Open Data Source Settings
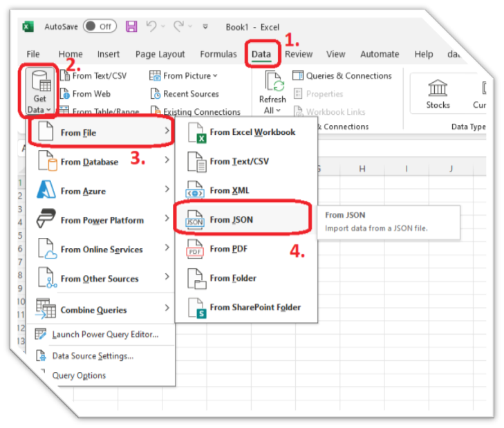Viewport: 504px width, 428px height. tap(93, 356)
